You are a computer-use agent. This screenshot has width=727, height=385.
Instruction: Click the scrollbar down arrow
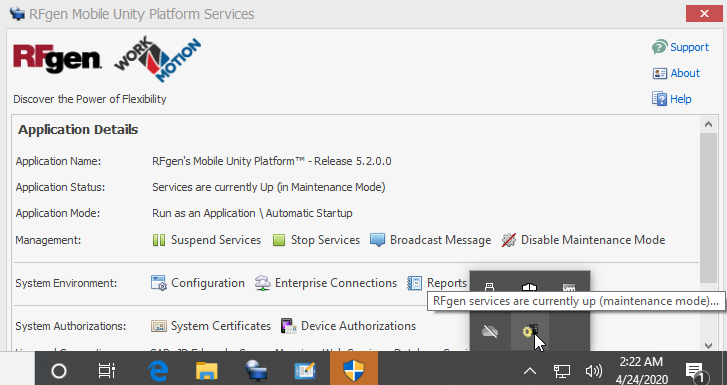(x=708, y=346)
